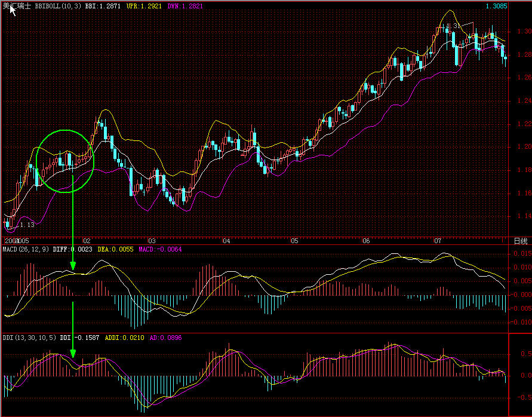
Task: Click the 0.015 MACD axis label
Action: (522, 254)
